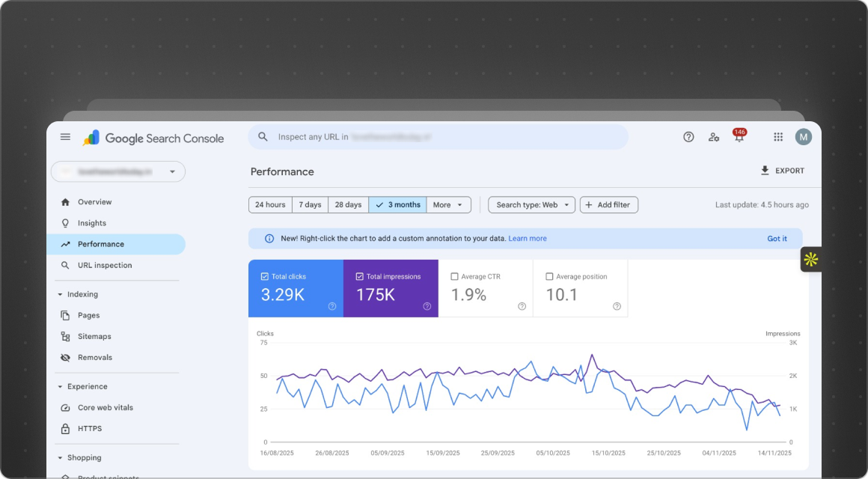Click the 05/10/2025 date axis label
The width and height of the screenshot is (868, 479).
(x=553, y=453)
